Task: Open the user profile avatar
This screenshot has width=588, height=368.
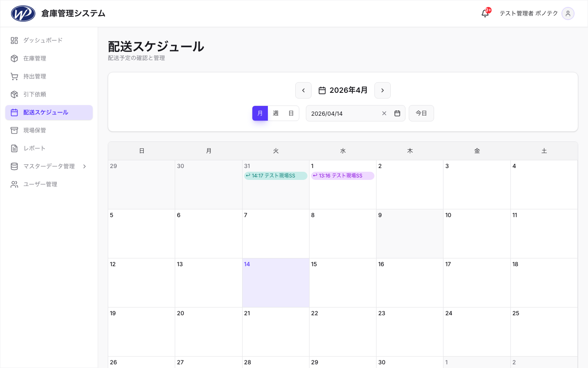Action: [568, 13]
